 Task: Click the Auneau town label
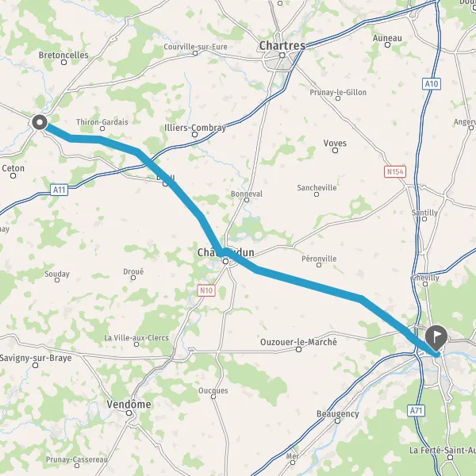pos(387,38)
